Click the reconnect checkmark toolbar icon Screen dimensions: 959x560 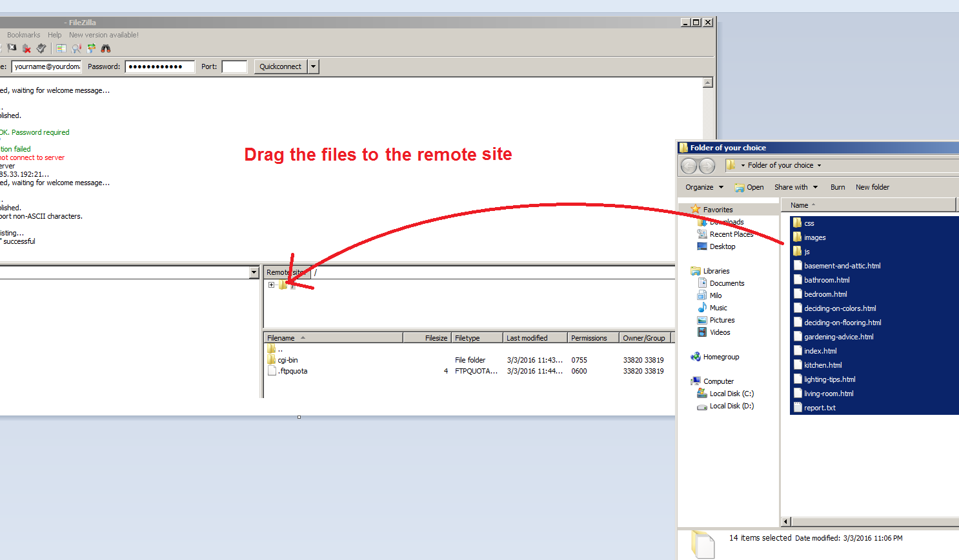coord(41,48)
